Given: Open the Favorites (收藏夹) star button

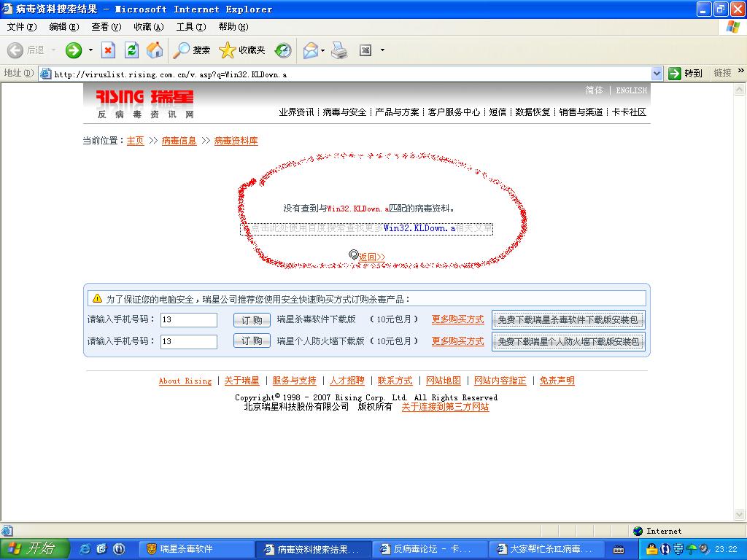Looking at the screenshot, I should tap(242, 50).
